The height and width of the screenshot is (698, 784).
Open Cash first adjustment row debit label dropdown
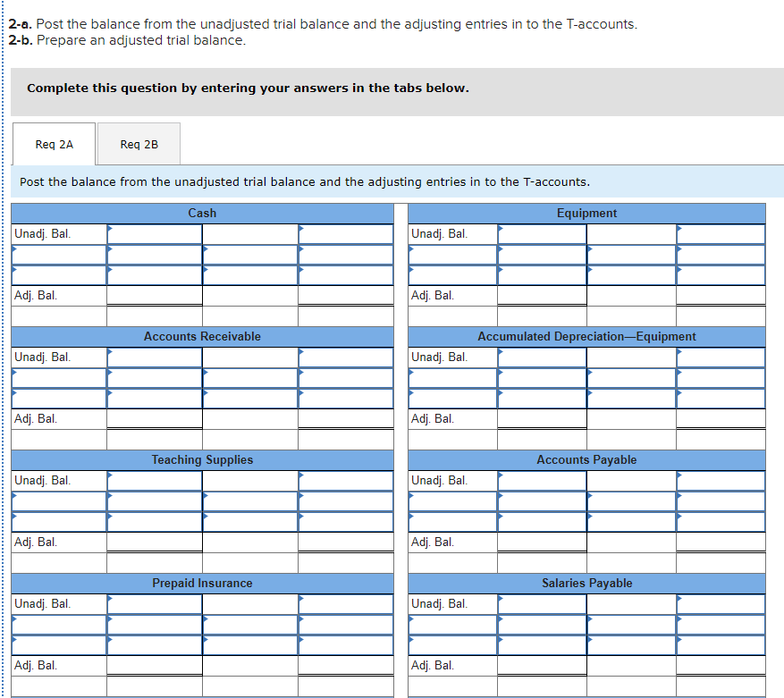click(59, 255)
